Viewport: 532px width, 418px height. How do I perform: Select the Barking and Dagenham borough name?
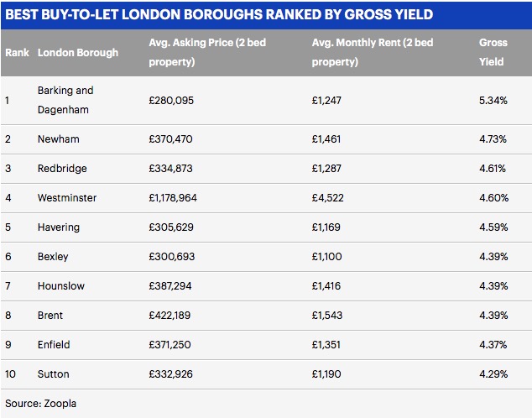coord(65,100)
